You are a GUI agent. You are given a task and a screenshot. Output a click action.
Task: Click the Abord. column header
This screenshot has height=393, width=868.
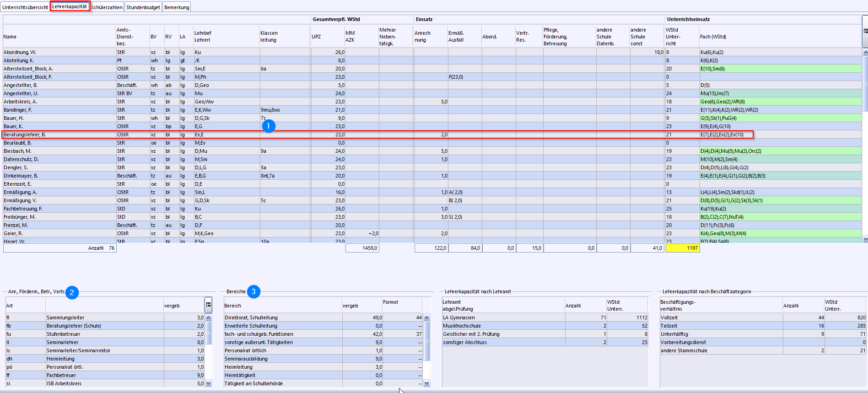(498, 37)
